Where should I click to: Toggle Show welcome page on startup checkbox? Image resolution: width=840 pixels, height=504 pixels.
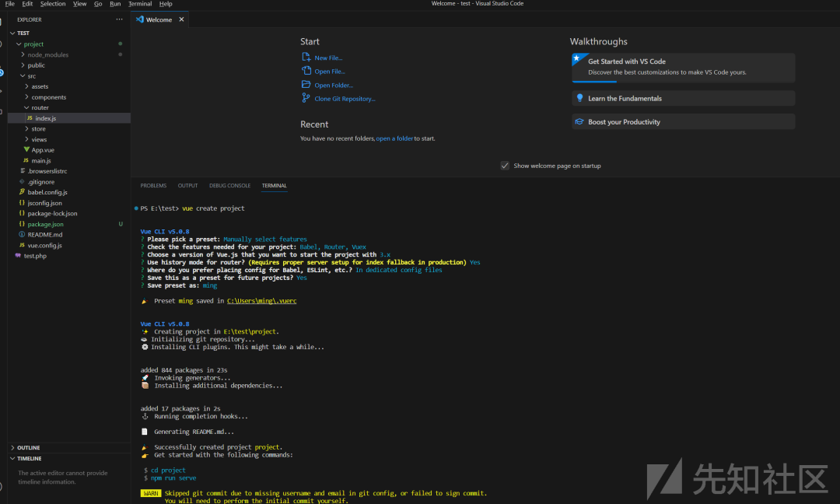click(505, 166)
